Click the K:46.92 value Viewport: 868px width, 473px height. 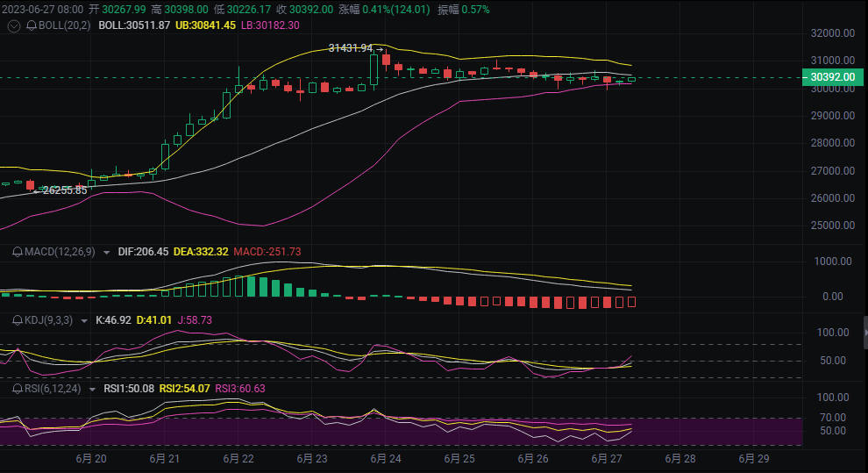(113, 320)
